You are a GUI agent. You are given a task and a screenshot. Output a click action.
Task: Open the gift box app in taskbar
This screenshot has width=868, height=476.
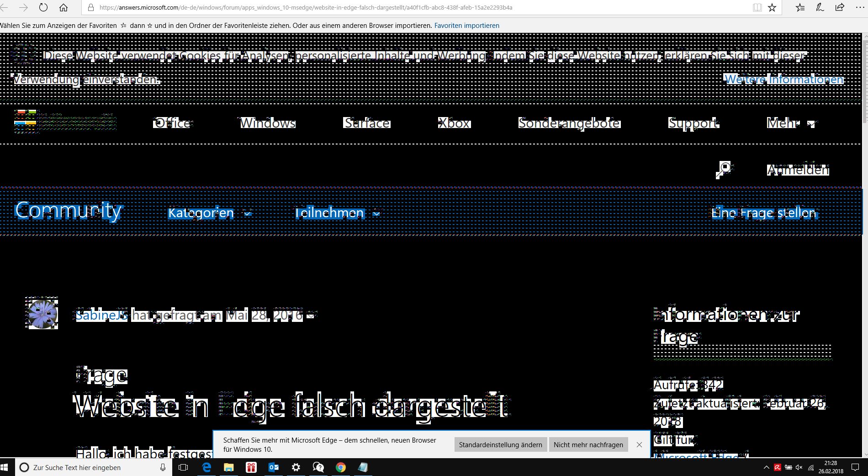pyautogui.click(x=251, y=467)
